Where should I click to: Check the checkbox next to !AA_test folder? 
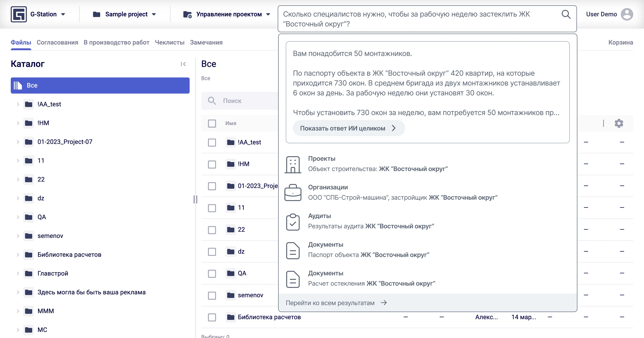212,142
